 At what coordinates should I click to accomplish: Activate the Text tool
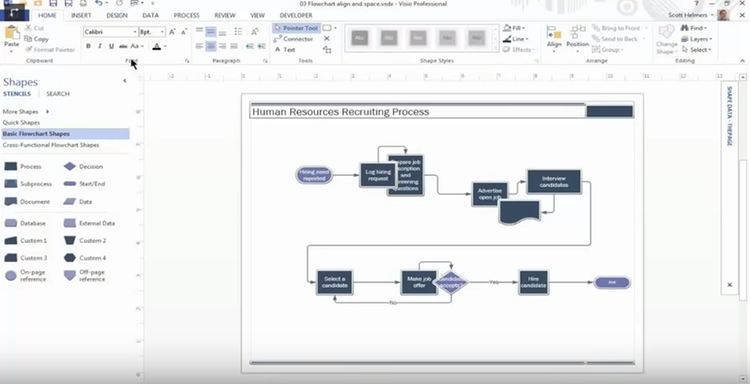[285, 49]
